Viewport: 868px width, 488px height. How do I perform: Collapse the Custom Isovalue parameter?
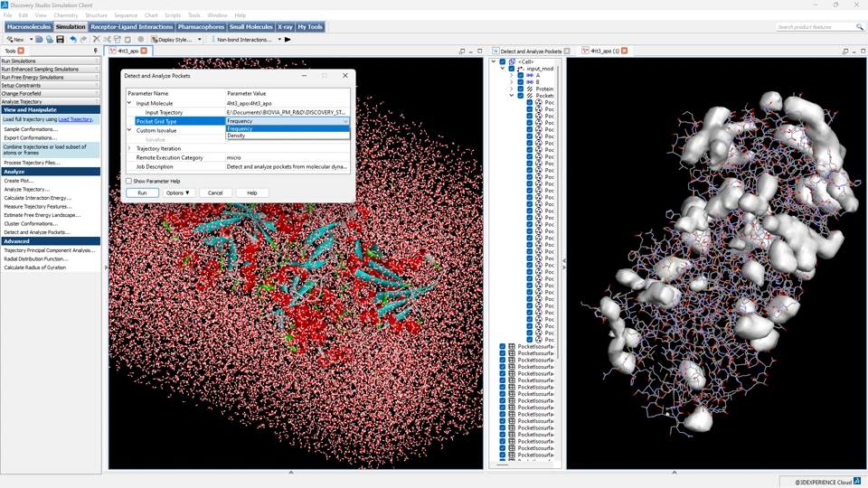coord(129,130)
